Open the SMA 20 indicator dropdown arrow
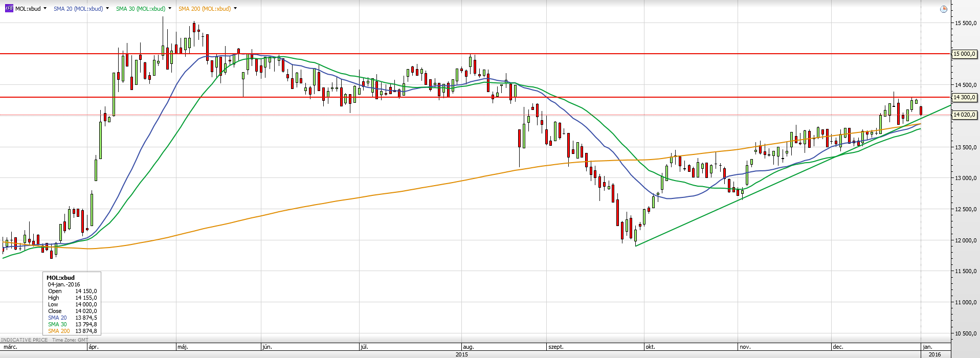Screen dimensions: 980x358 click(x=107, y=9)
